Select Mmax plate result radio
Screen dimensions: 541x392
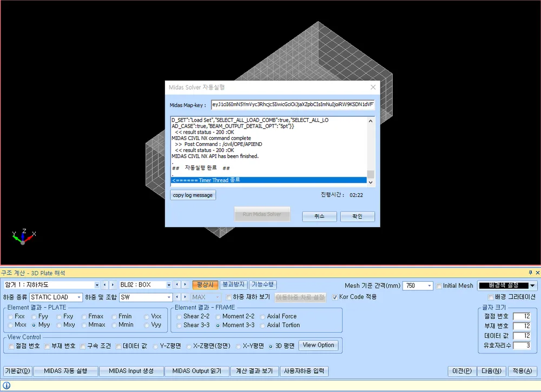tap(84, 325)
